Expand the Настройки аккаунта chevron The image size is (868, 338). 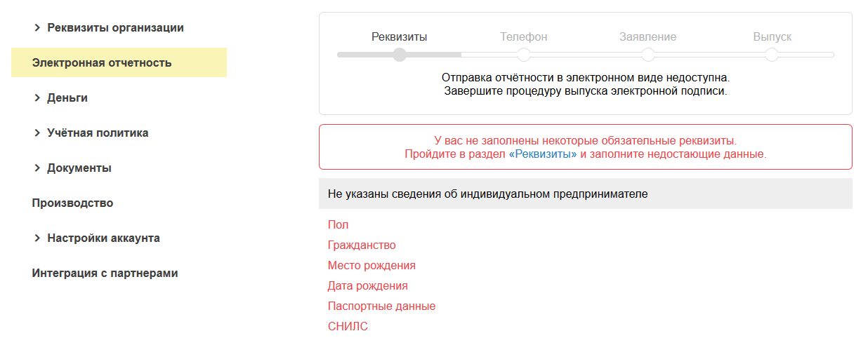(37, 238)
